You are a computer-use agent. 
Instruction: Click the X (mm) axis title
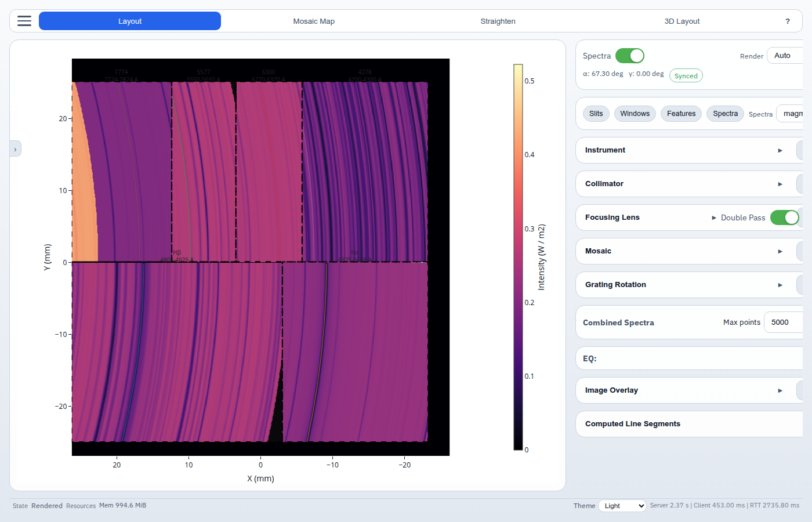click(x=260, y=479)
